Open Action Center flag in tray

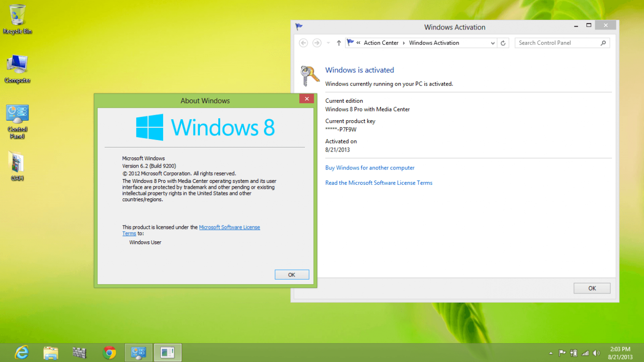(x=562, y=353)
